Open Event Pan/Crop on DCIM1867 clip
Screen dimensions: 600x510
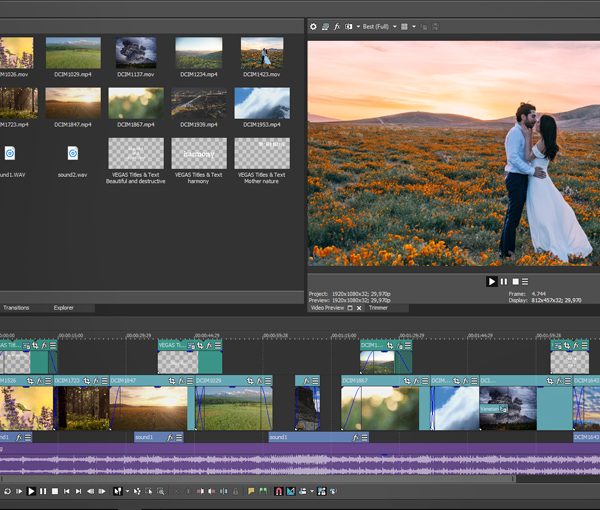coord(407,381)
